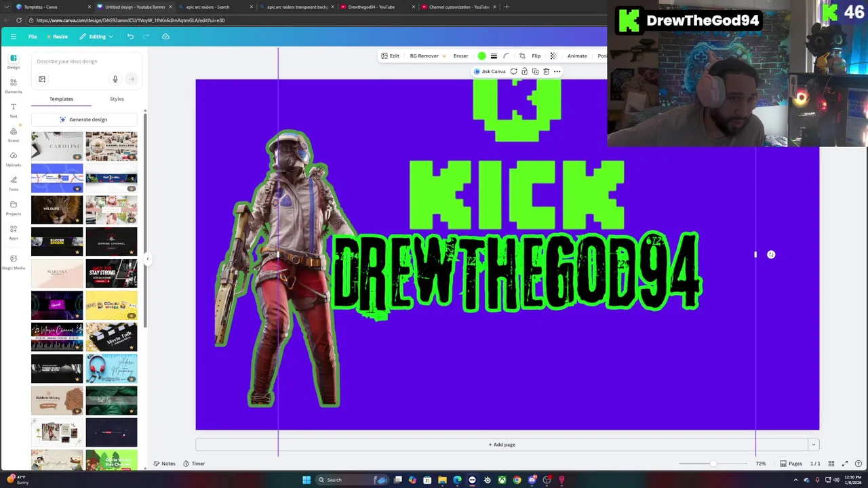Screen dimensions: 868x488
Task: Open the transparency checkerboard icon
Action: click(553, 56)
